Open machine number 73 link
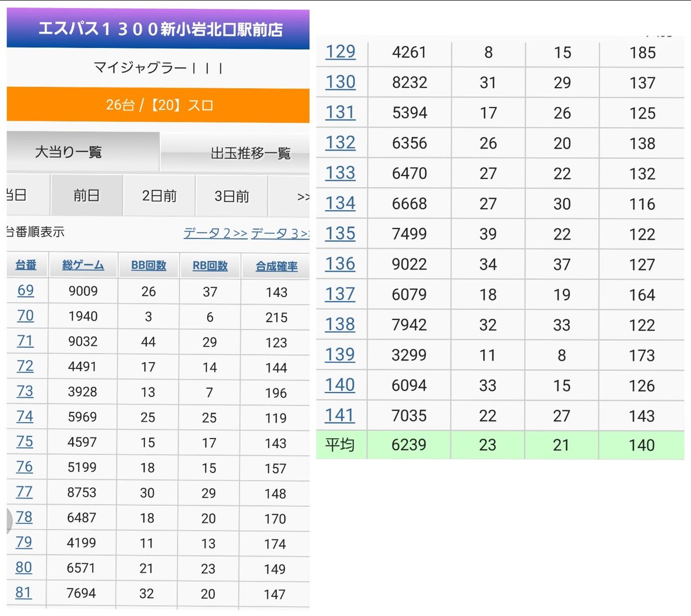 pyautogui.click(x=25, y=391)
